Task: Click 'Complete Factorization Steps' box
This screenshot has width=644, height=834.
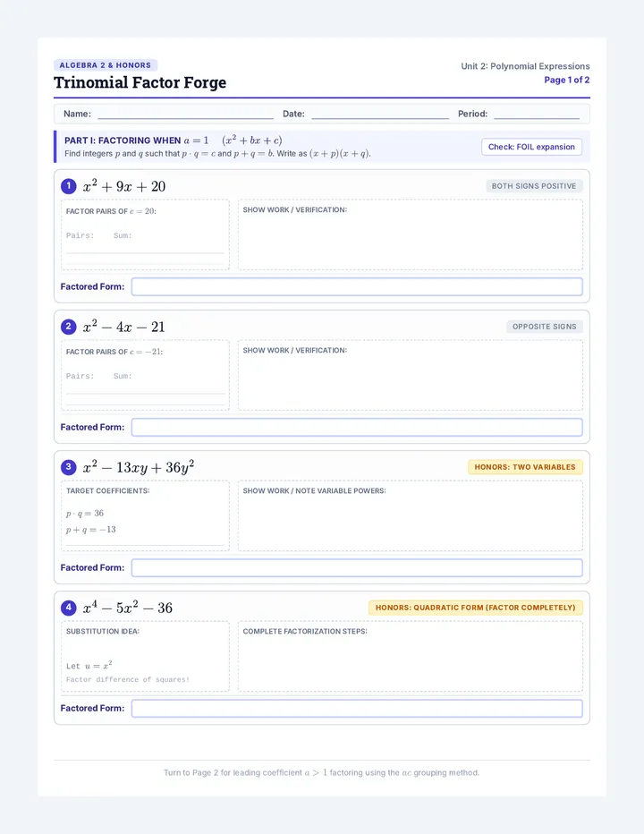Action: click(x=410, y=656)
